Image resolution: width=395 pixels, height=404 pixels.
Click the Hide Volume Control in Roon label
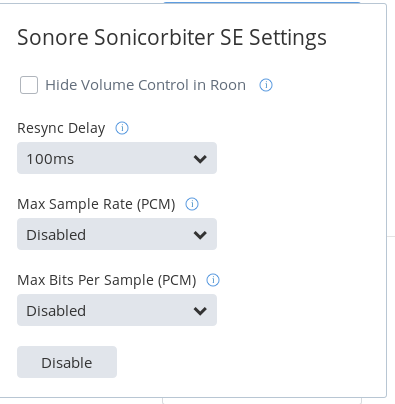(x=145, y=85)
